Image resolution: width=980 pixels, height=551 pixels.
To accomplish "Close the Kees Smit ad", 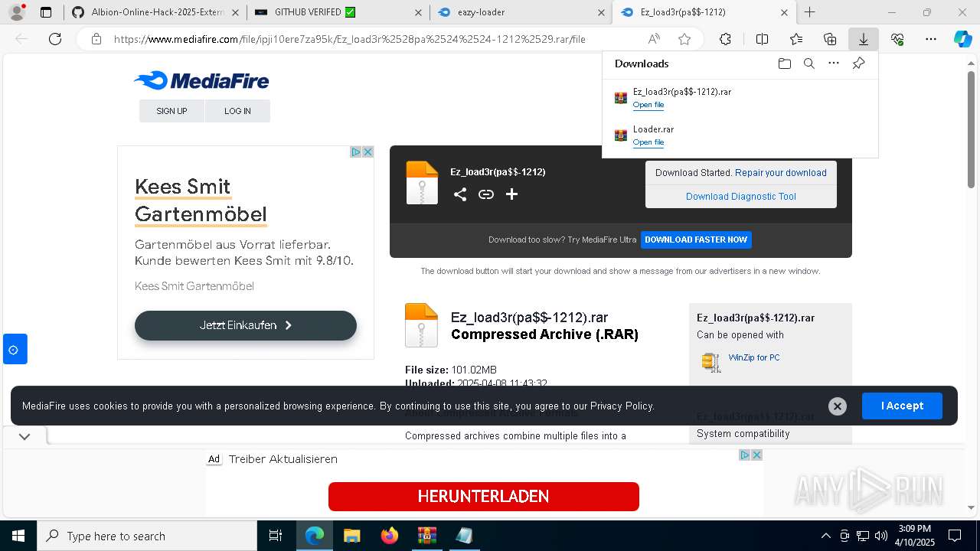I will 367,152.
